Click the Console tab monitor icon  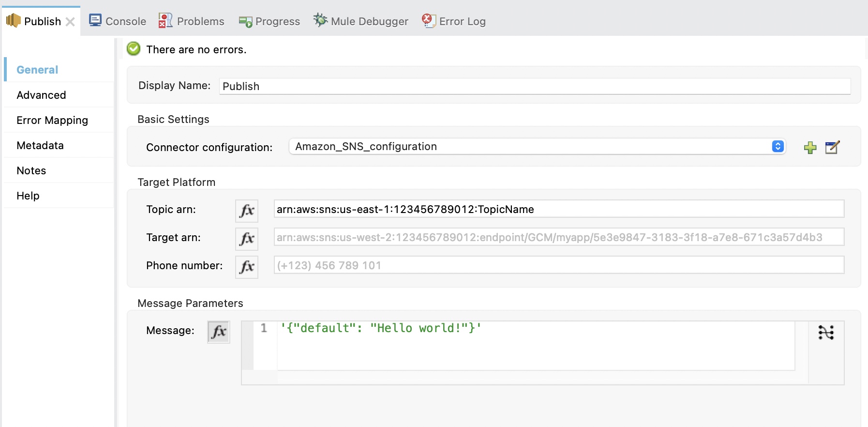95,20
